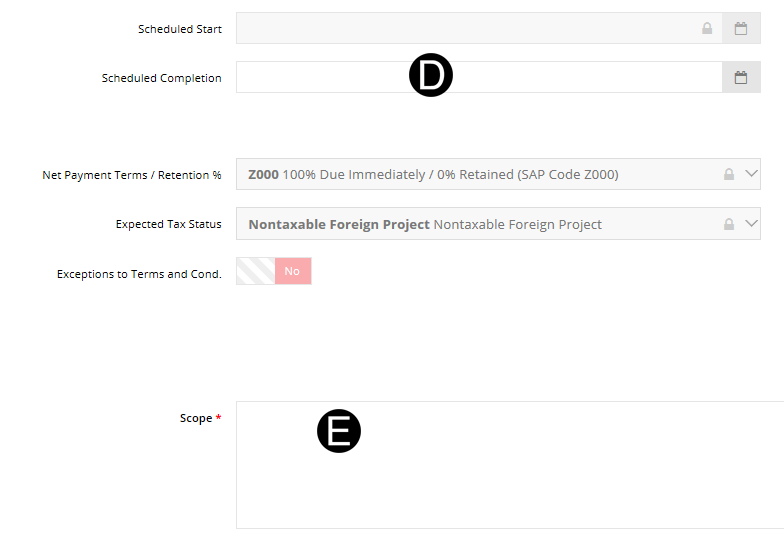The image size is (784, 544).
Task: Click the lock icon in Net Payment Terms
Action: [x=729, y=174]
